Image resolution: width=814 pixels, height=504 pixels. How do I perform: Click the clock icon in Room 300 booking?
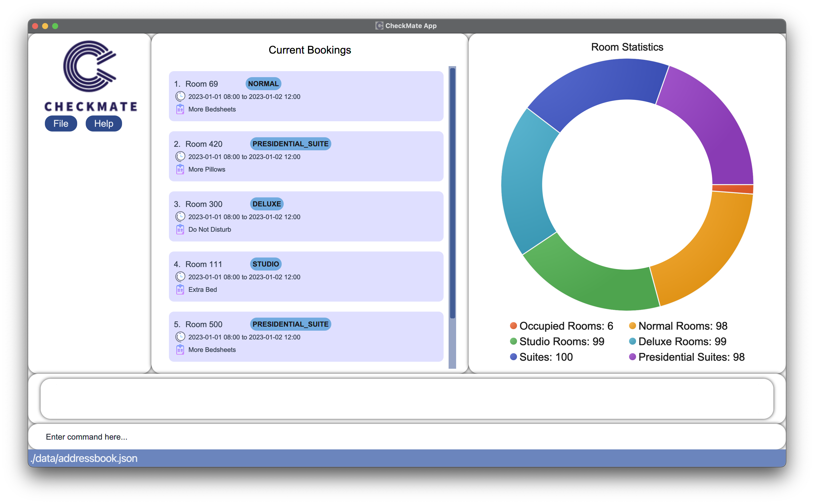pos(180,217)
